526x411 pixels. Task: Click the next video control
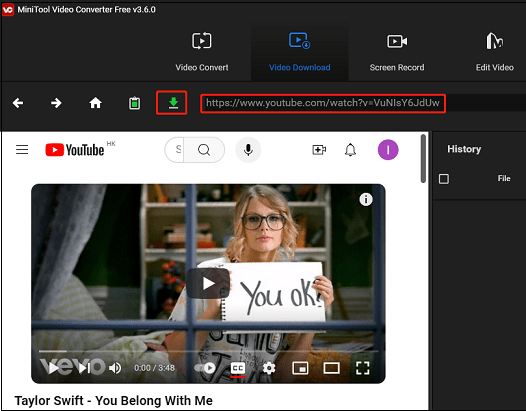(84, 368)
